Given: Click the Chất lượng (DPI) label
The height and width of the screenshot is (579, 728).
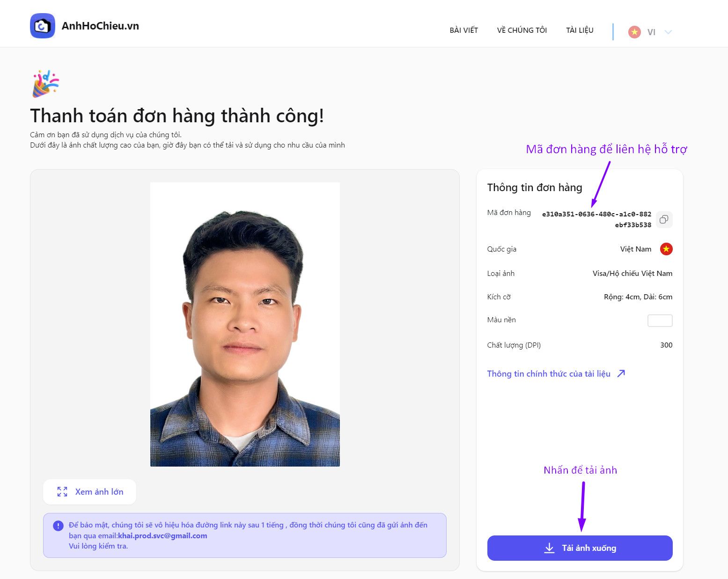Looking at the screenshot, I should tap(514, 345).
